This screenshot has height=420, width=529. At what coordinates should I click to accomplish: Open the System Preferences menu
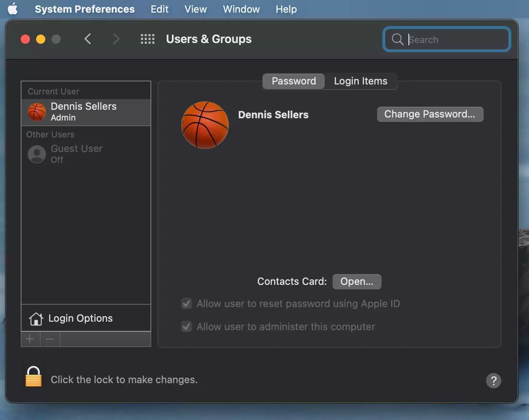click(84, 9)
